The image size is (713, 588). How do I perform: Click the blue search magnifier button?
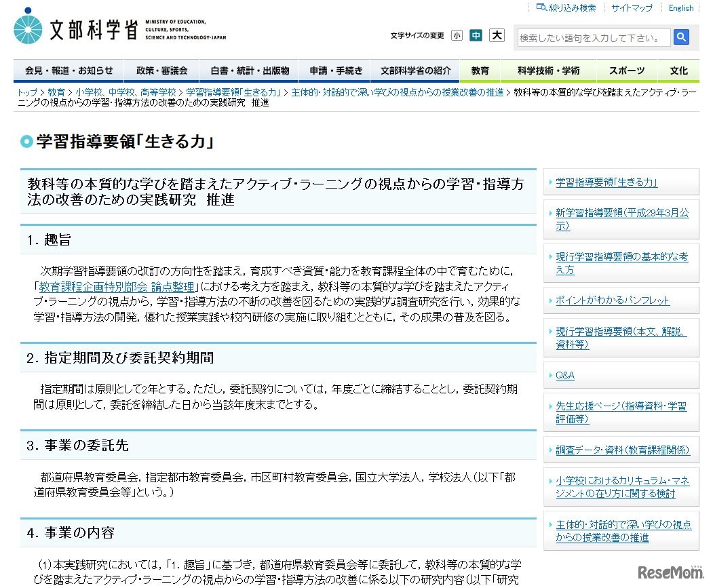click(x=680, y=37)
